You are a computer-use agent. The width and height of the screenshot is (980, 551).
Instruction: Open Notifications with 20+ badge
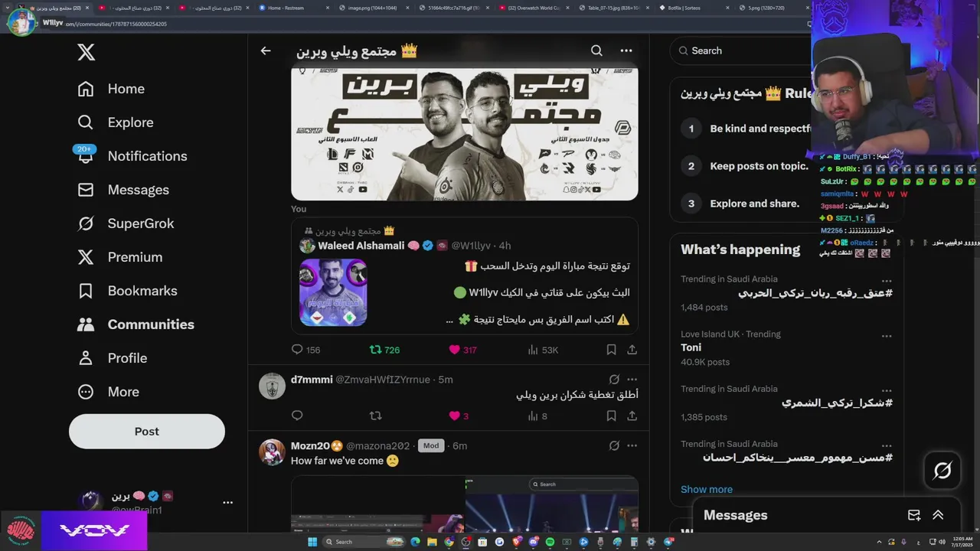pos(132,156)
